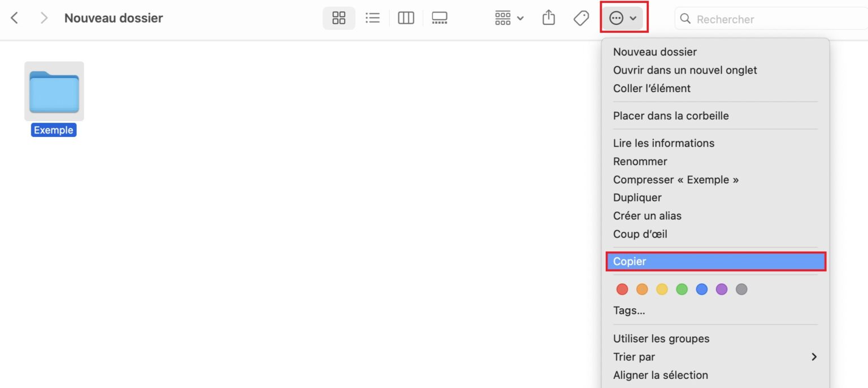Click the forward navigation chevron
Viewport: 868px width, 388px height.
[x=44, y=18]
